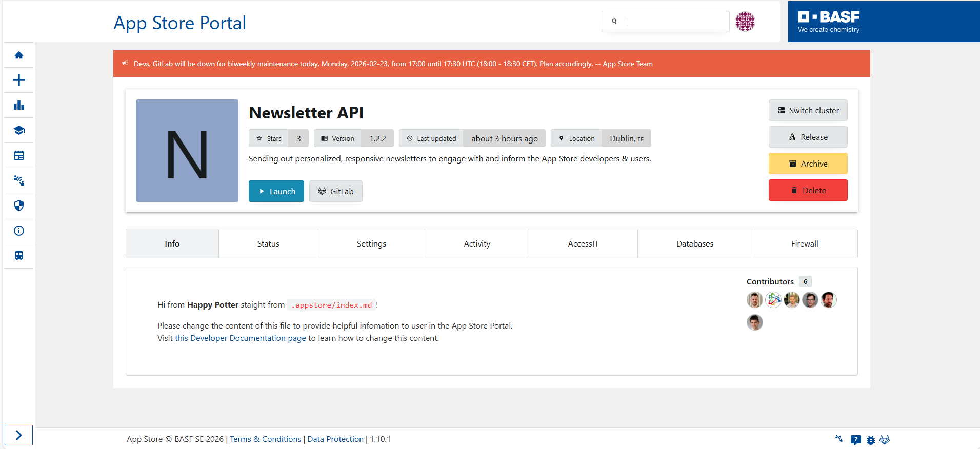The height and width of the screenshot is (449, 980).
Task: Click the footer bug report icon
Action: pos(871,440)
